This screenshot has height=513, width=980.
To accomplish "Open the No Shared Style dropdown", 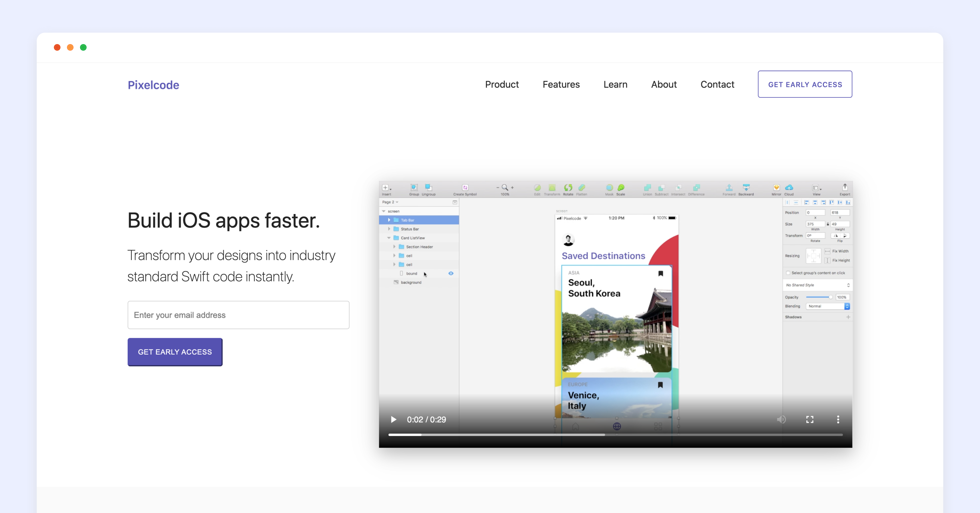I will click(817, 285).
